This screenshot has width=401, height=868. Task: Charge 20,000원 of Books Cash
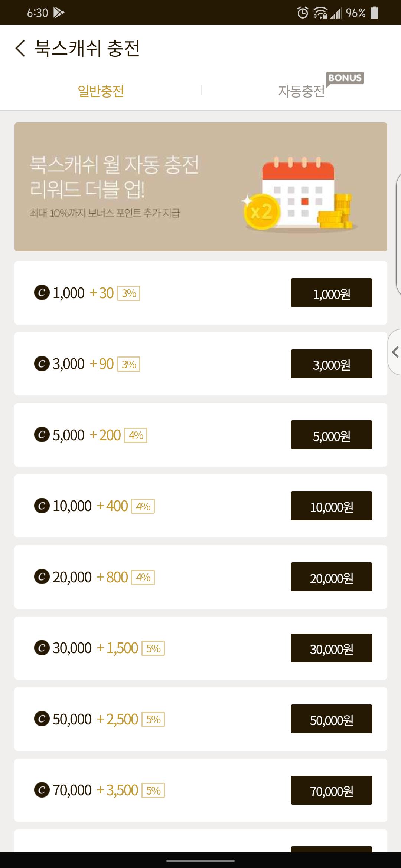point(331,577)
